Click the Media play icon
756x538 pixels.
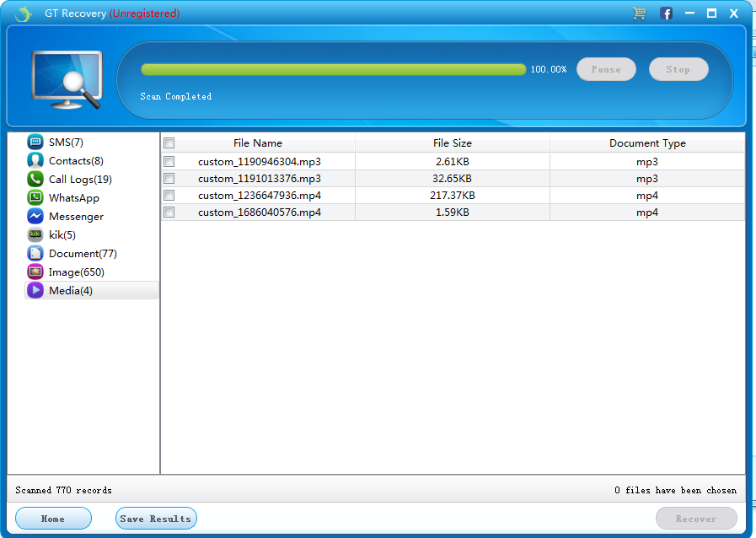tap(35, 290)
